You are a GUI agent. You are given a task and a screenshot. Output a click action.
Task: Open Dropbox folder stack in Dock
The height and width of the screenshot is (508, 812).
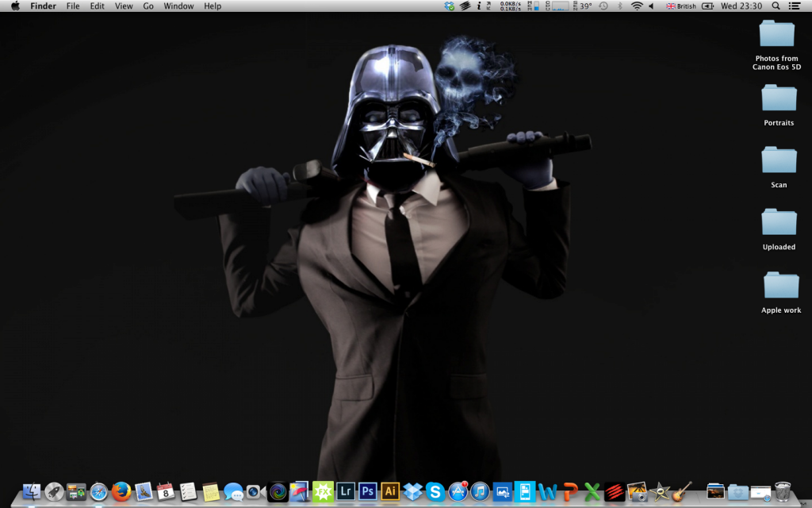coord(738,492)
